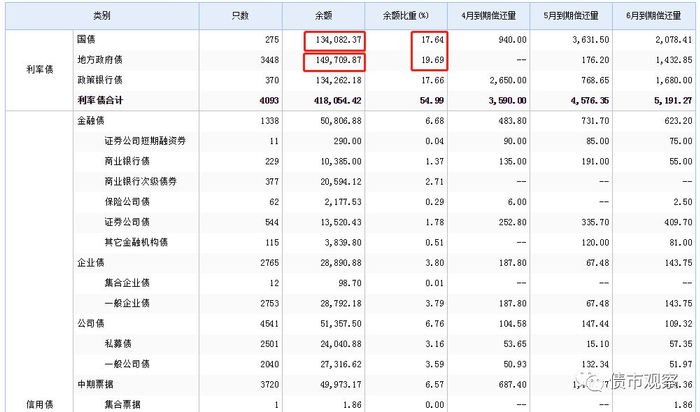Image resolution: width=700 pixels, height=412 pixels.
Task: Click the 金融债 May repayment 731.70
Action: pos(595,121)
